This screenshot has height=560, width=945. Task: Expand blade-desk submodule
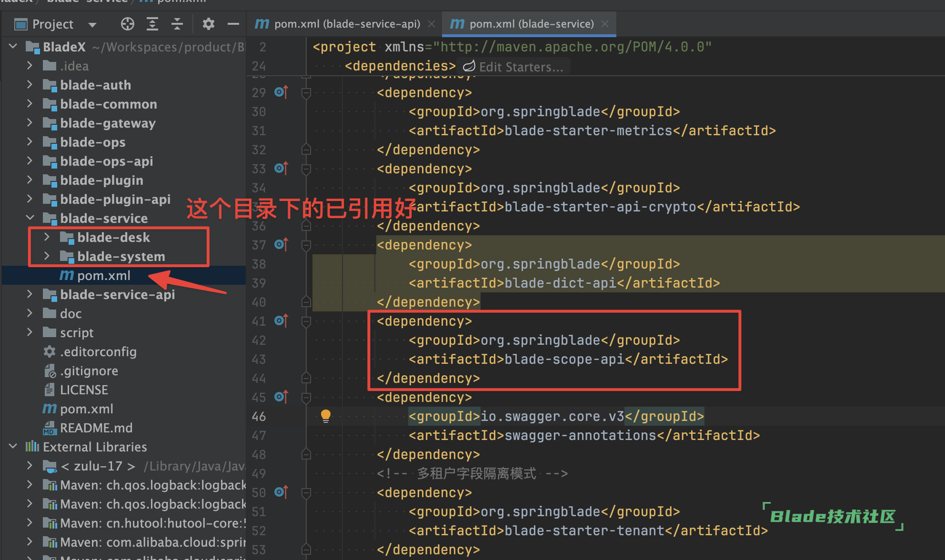[x=47, y=237]
